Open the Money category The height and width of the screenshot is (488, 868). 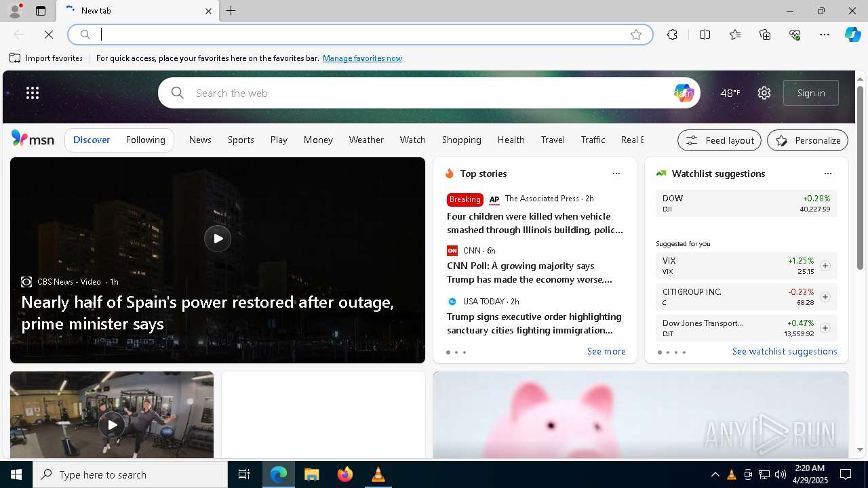pyautogui.click(x=318, y=140)
